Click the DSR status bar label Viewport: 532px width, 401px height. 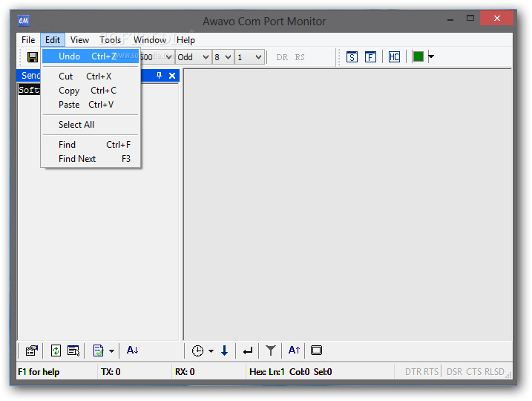pyautogui.click(x=454, y=372)
